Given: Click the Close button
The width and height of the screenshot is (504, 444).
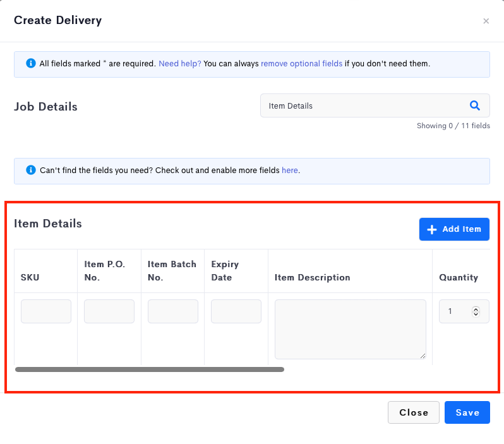Looking at the screenshot, I should click(413, 412).
